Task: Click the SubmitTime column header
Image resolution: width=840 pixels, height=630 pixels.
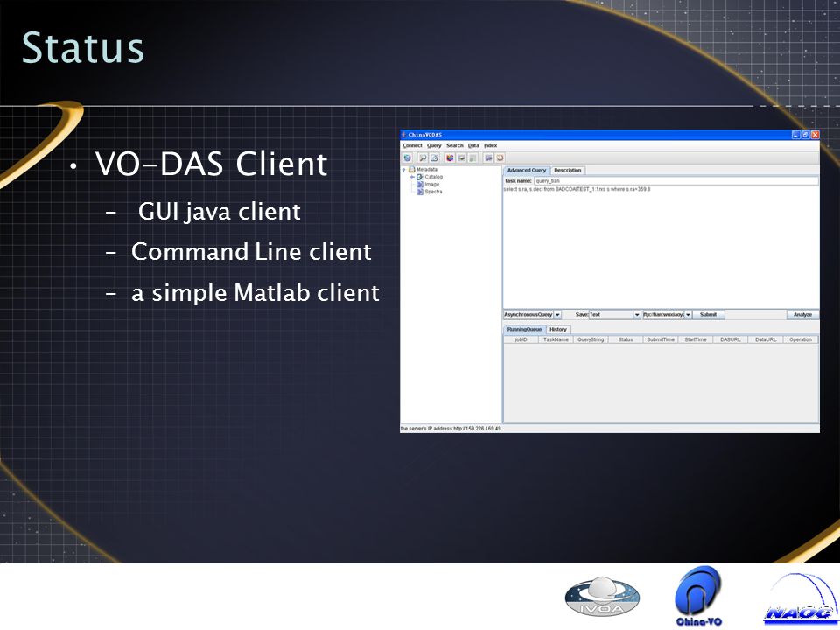Action: [x=661, y=339]
